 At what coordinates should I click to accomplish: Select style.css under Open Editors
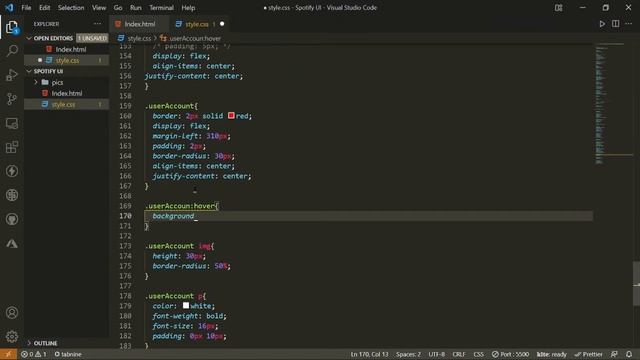67,60
